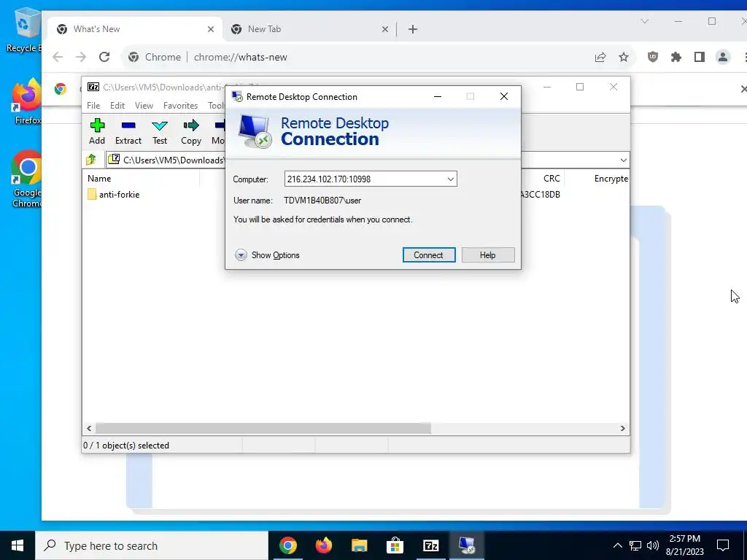Screen dimensions: 747x560
Task: Maximize the 7-Zip window
Action: point(580,87)
